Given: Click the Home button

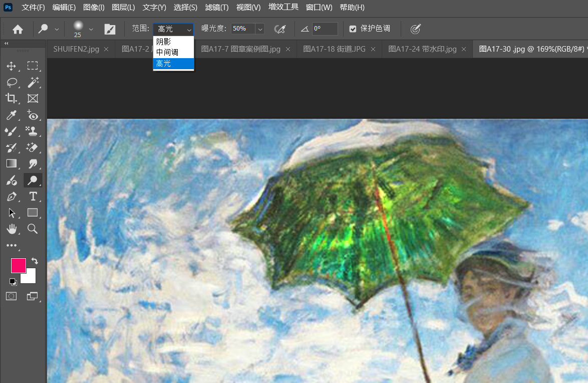Looking at the screenshot, I should pyautogui.click(x=18, y=29).
